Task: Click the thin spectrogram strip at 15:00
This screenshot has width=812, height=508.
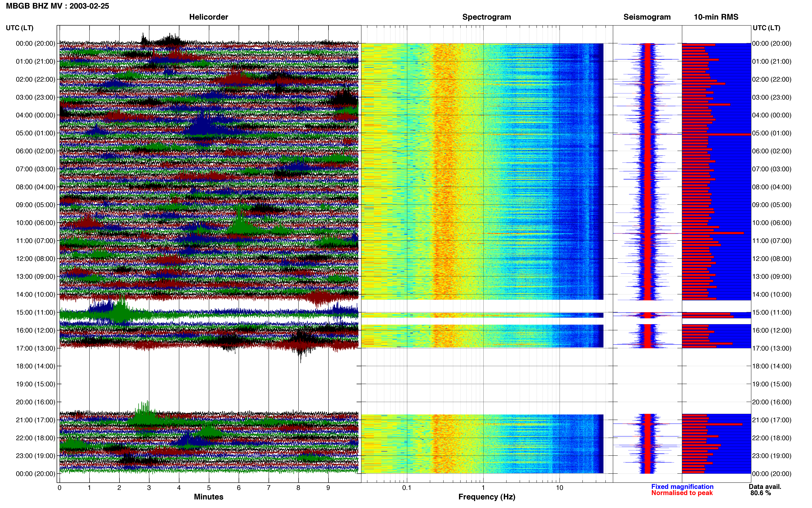Action: (482, 315)
